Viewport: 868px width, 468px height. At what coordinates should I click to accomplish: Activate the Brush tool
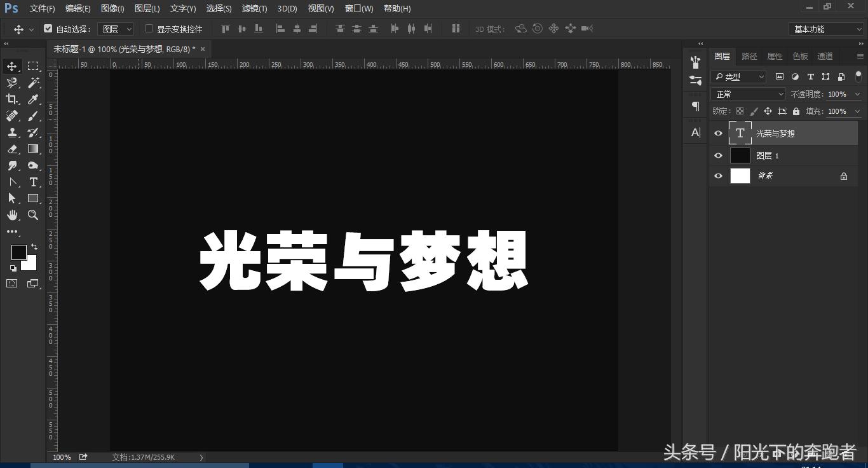point(33,116)
